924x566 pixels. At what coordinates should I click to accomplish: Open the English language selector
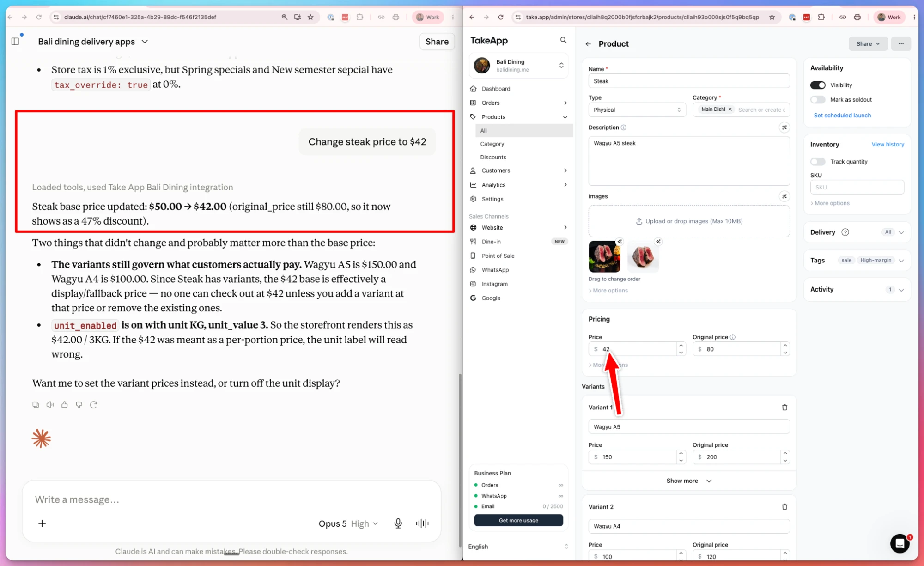518,547
